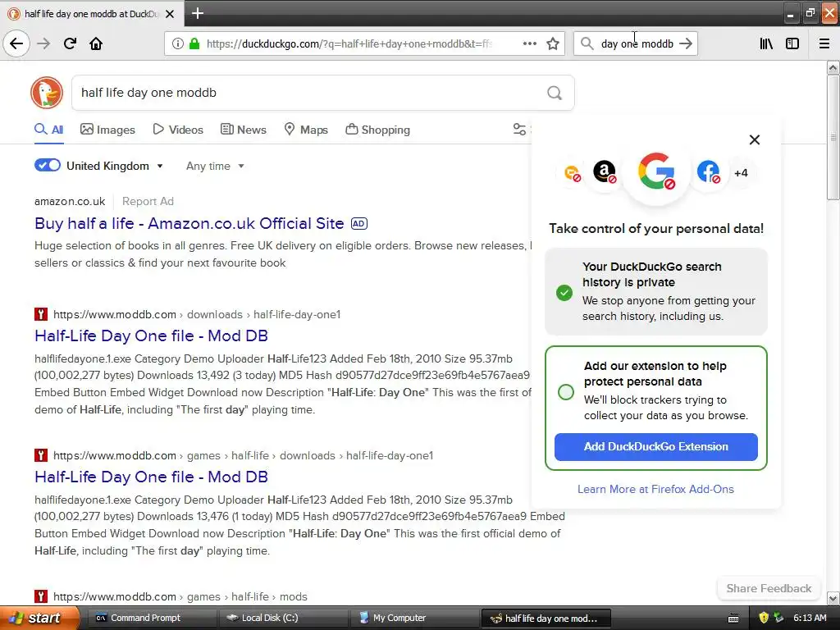Expand the United Kingdom region dropdown
The width and height of the screenshot is (840, 630).
(x=115, y=166)
